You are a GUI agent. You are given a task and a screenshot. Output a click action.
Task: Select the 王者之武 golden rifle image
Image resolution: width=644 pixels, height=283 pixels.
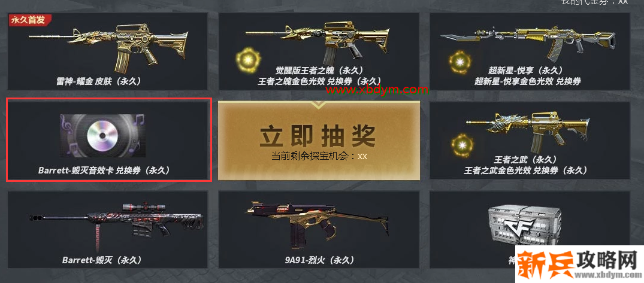(528, 130)
